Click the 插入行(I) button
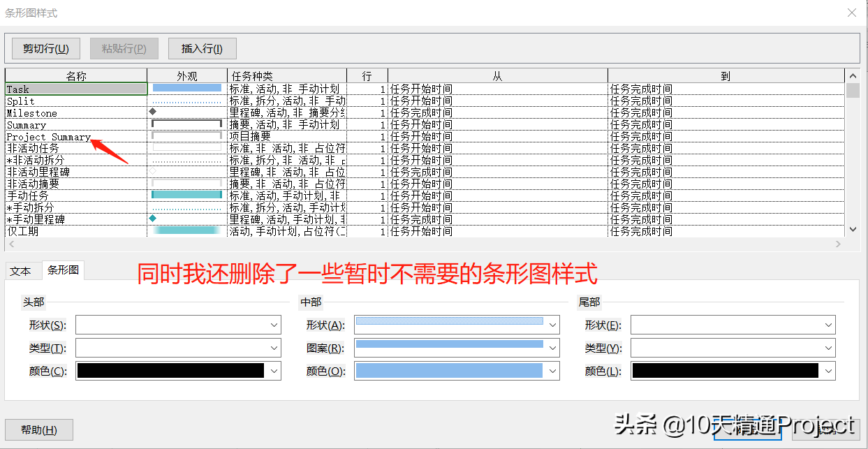This screenshot has height=449, width=868. (203, 48)
